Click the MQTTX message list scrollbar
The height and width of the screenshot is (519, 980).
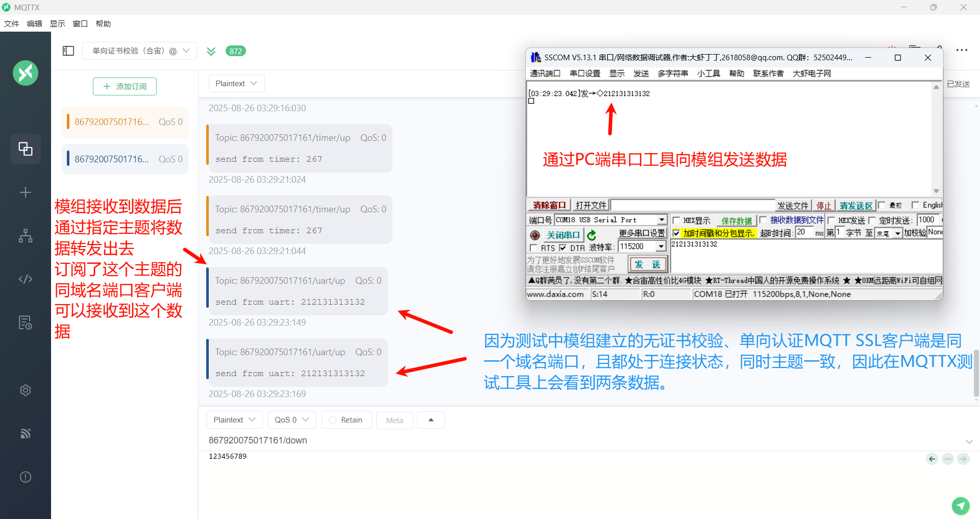[976, 373]
